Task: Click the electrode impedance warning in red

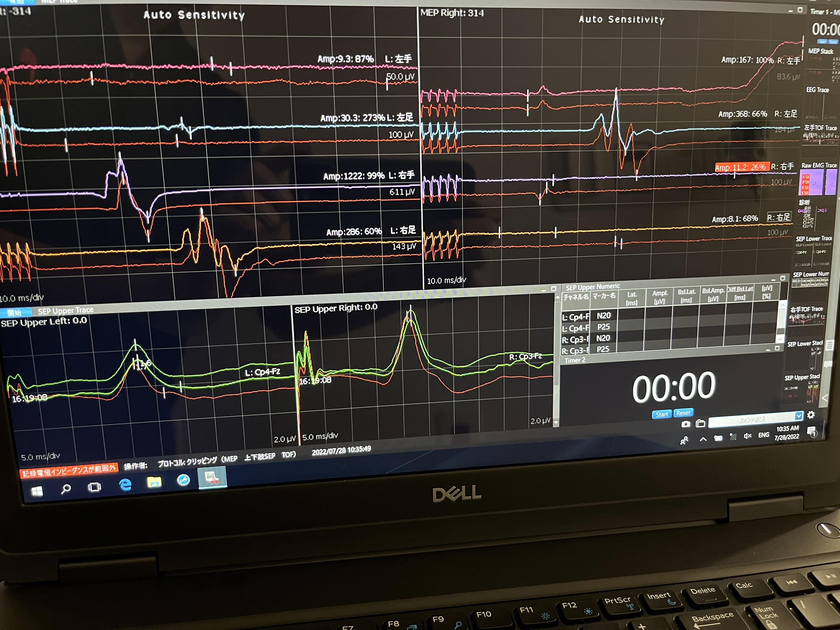Action: [x=69, y=471]
